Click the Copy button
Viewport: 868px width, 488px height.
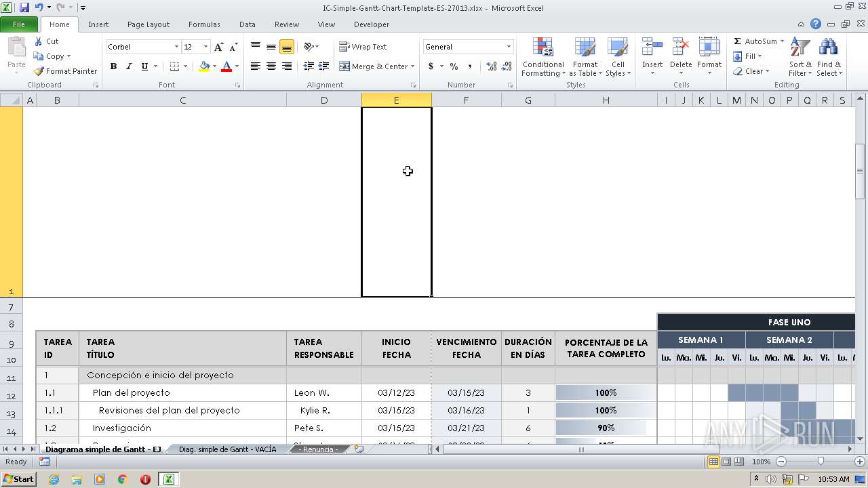pyautogui.click(x=52, y=56)
